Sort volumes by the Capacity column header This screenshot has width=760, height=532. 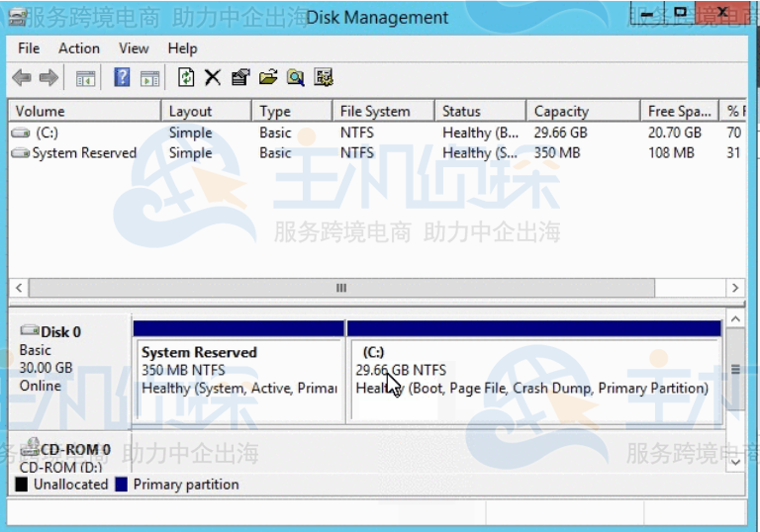[561, 111]
